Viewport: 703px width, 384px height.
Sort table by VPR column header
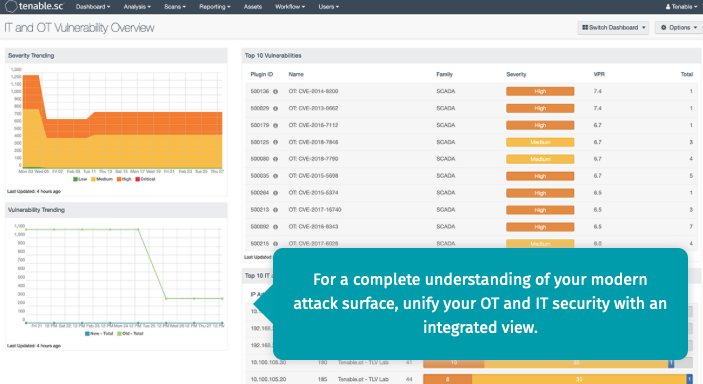pos(599,74)
